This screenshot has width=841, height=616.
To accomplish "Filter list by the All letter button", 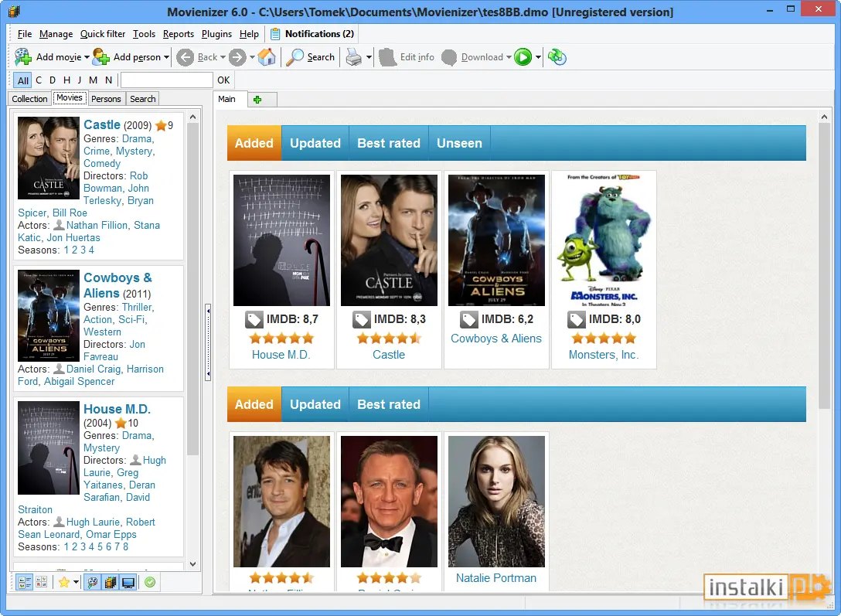I will [22, 80].
